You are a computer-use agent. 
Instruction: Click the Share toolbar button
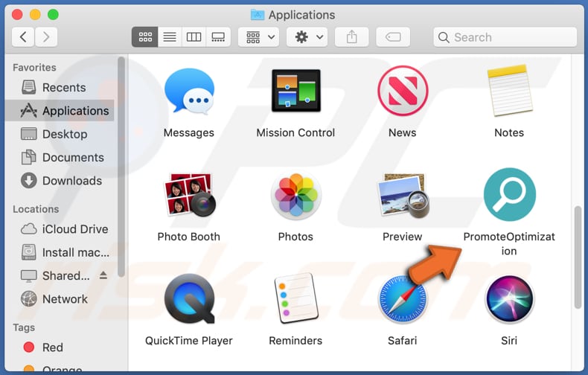(352, 37)
